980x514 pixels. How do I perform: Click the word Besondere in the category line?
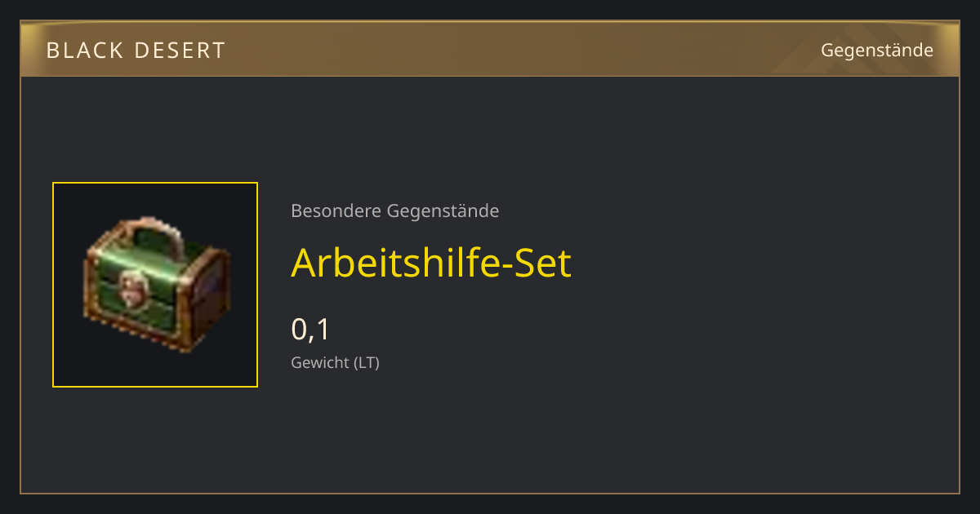pos(336,211)
